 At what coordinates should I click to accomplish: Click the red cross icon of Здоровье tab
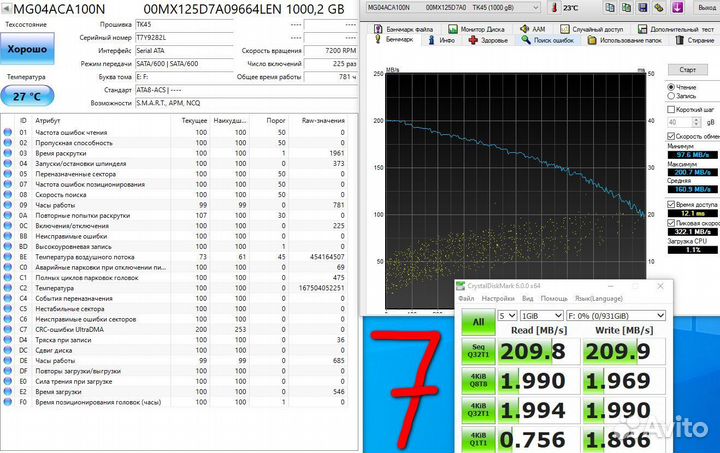(x=473, y=40)
